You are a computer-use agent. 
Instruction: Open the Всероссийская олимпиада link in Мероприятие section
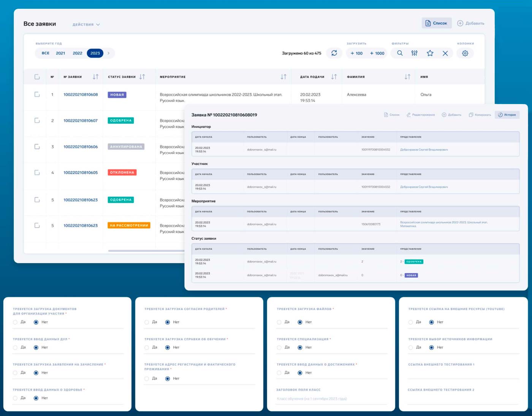(x=444, y=224)
